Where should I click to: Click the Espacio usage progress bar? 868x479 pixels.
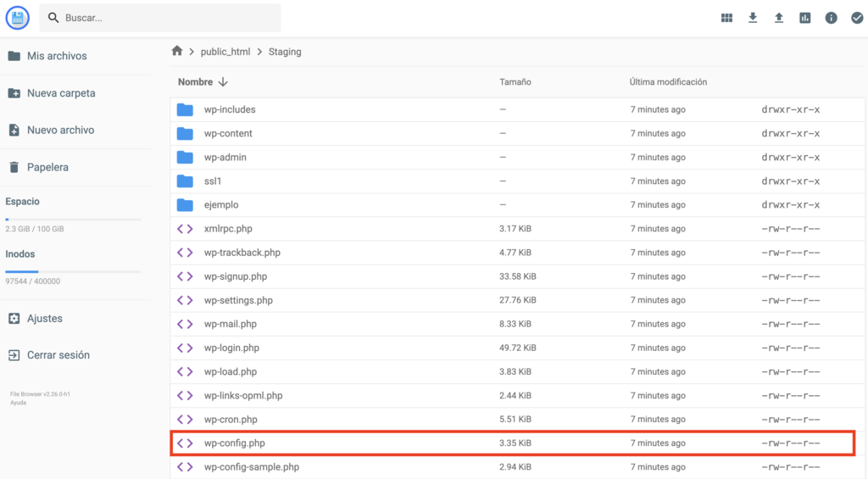point(73,220)
